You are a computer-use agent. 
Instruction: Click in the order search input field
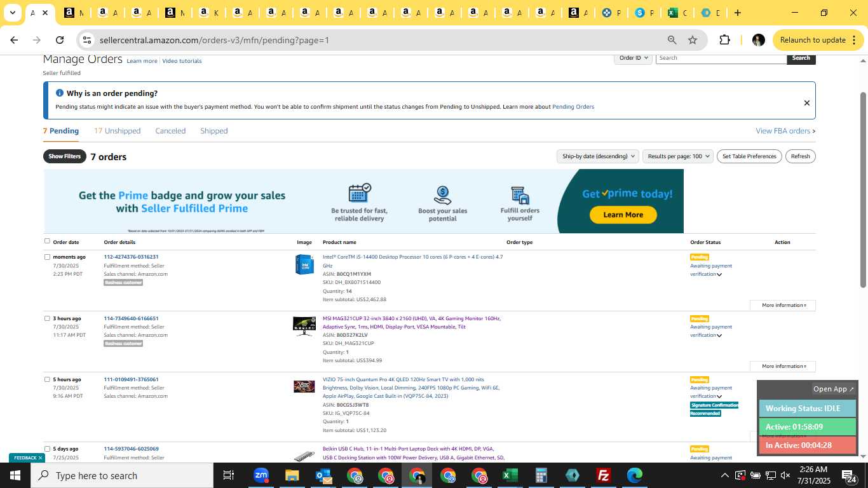coord(721,58)
